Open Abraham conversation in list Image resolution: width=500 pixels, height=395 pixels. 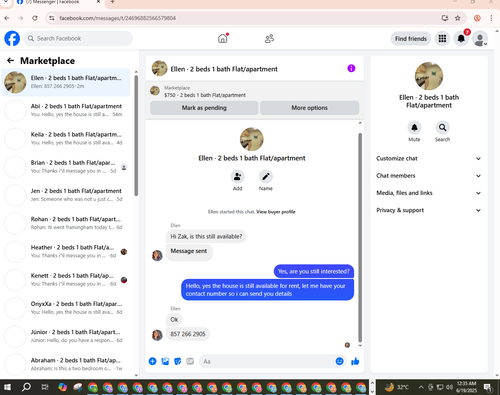click(x=66, y=364)
